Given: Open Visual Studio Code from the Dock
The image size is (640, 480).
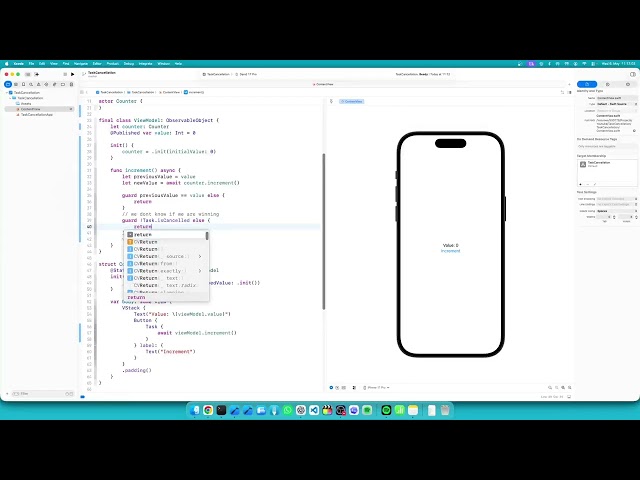Looking at the screenshot, I should pos(314,410).
